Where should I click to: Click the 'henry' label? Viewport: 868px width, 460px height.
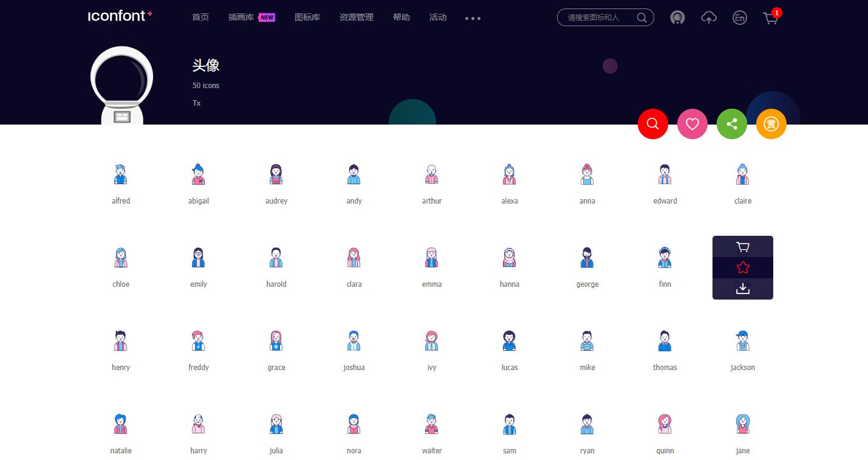(121, 368)
